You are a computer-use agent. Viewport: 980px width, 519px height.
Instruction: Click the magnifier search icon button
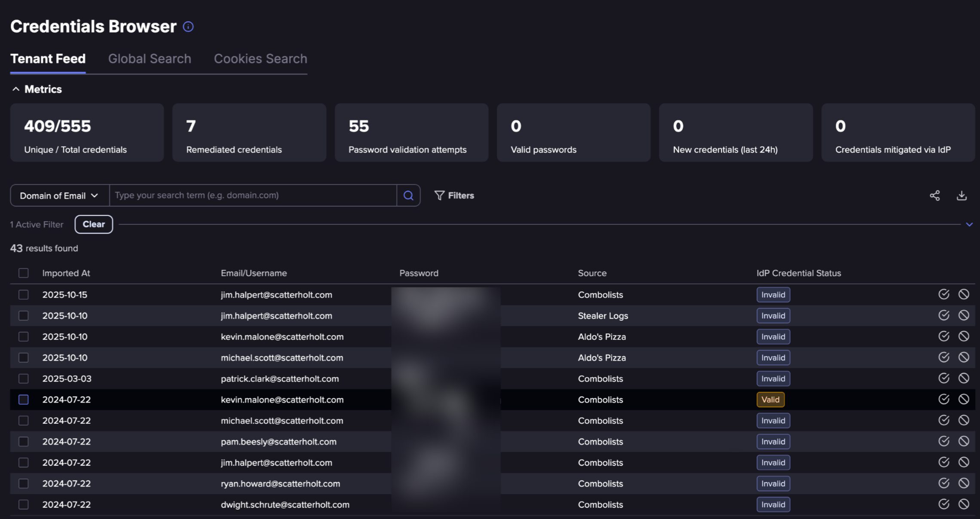[x=408, y=195]
